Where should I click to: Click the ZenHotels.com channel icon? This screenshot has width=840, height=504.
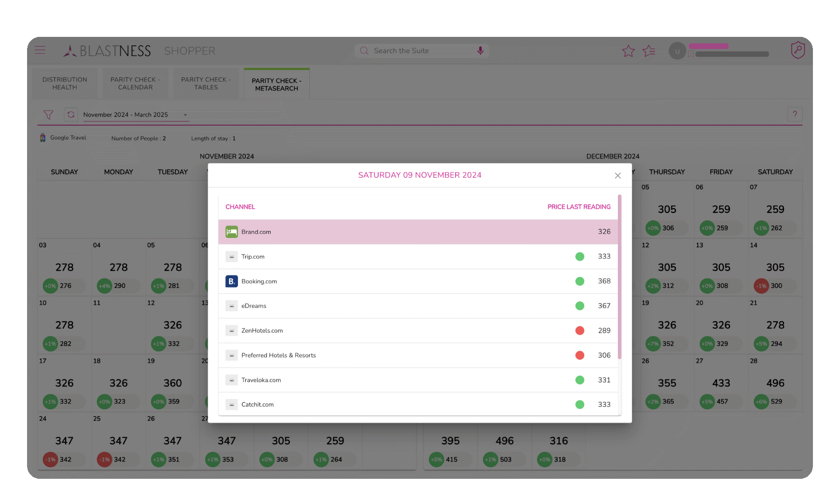pyautogui.click(x=231, y=331)
